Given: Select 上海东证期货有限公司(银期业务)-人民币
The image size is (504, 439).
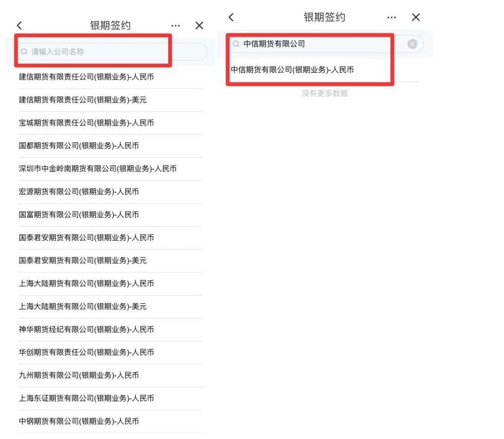Looking at the screenshot, I should coord(111,398).
